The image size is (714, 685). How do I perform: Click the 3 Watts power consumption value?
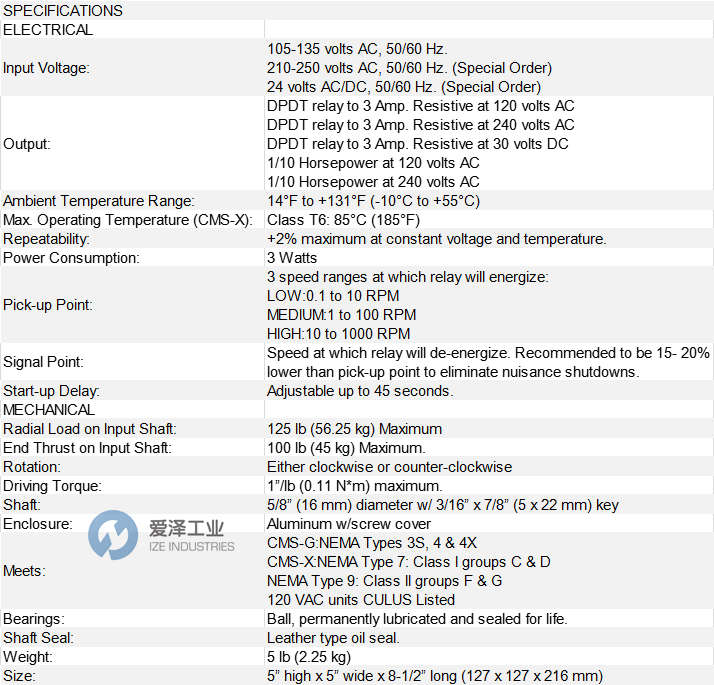point(292,258)
